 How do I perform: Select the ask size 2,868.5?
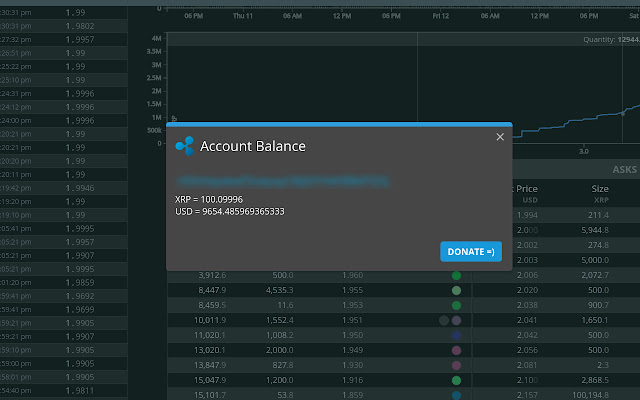[x=595, y=380]
